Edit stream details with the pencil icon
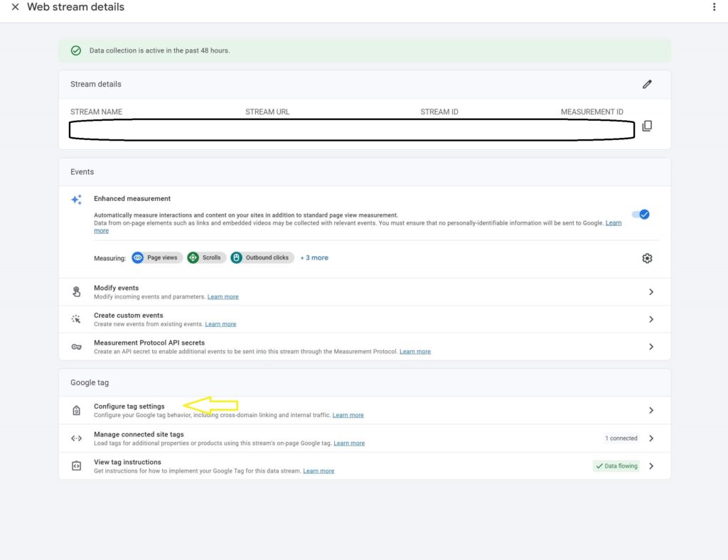Image resolution: width=728 pixels, height=560 pixels. tap(647, 84)
